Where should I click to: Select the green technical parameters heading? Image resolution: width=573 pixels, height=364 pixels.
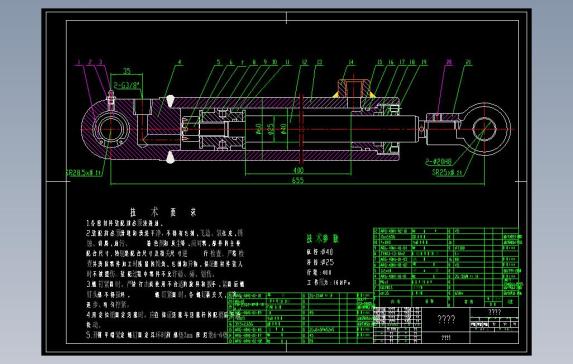click(x=322, y=239)
